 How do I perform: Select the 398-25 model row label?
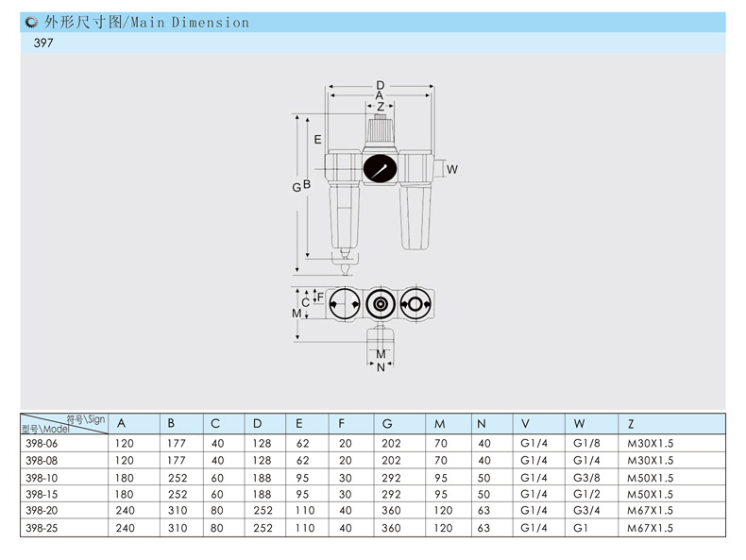(x=42, y=528)
